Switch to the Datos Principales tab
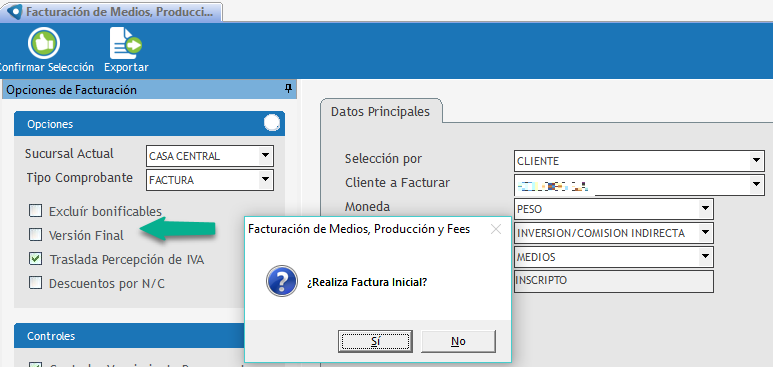The height and width of the screenshot is (367, 773). click(x=381, y=111)
